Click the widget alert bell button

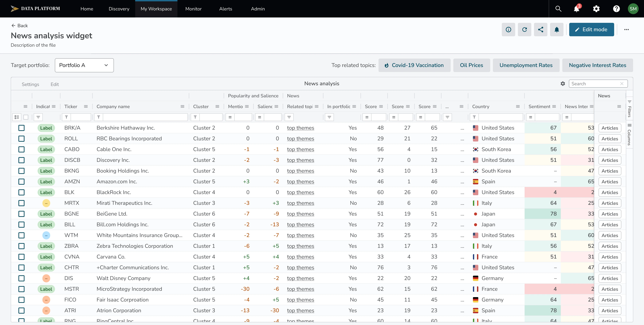(x=557, y=30)
